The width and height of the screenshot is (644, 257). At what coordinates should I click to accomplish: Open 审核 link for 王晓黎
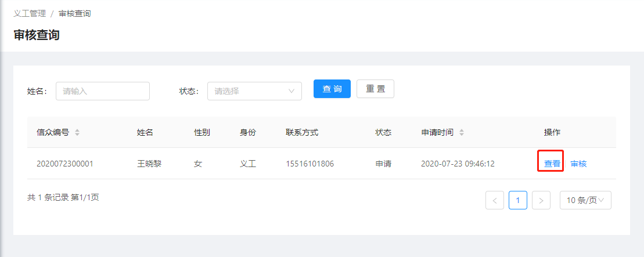pos(578,164)
